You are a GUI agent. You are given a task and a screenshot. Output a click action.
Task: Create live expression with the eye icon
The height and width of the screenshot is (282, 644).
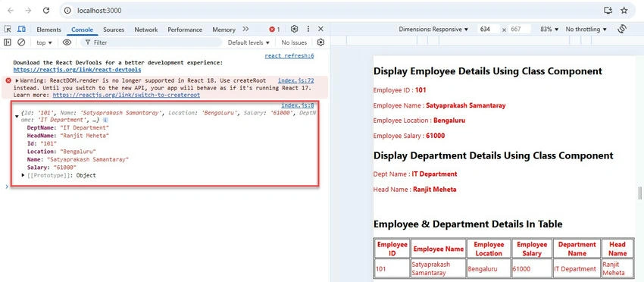[67, 42]
